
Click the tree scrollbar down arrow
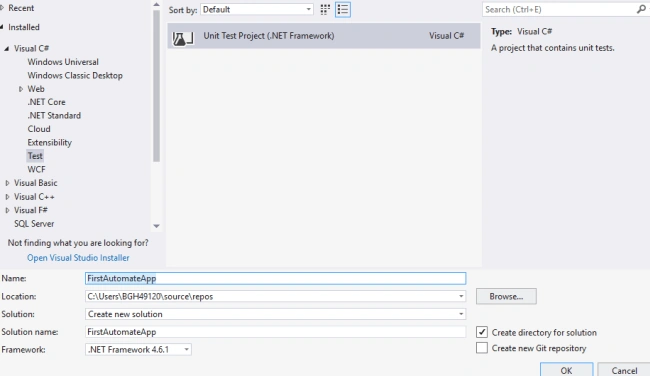pyautogui.click(x=156, y=226)
